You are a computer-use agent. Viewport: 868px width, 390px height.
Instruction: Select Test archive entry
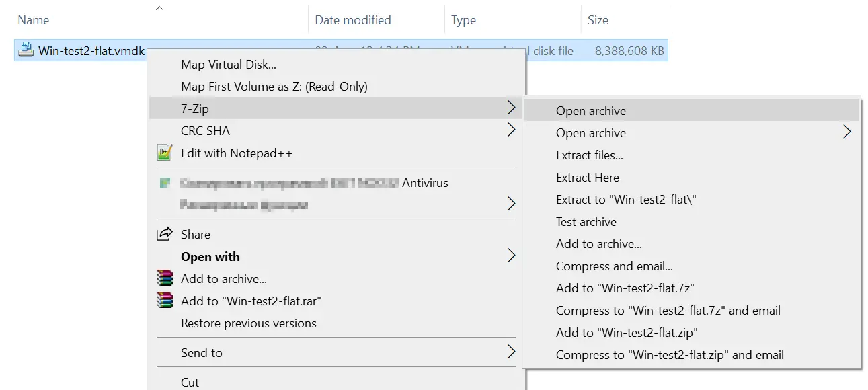tap(586, 222)
